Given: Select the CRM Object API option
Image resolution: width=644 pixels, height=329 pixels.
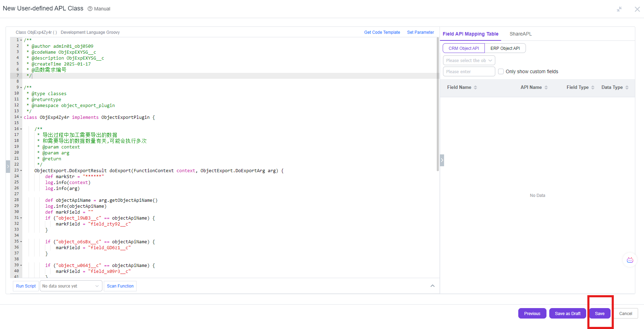Looking at the screenshot, I should 464,48.
